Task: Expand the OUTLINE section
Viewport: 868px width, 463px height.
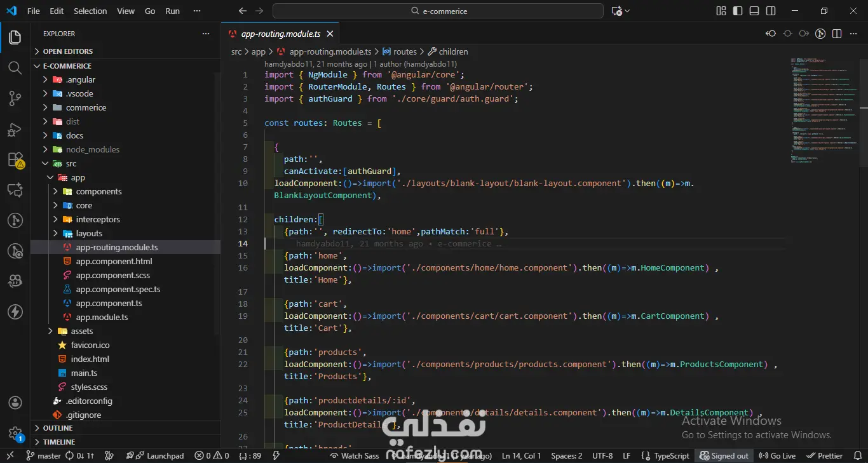Action: click(x=126, y=428)
